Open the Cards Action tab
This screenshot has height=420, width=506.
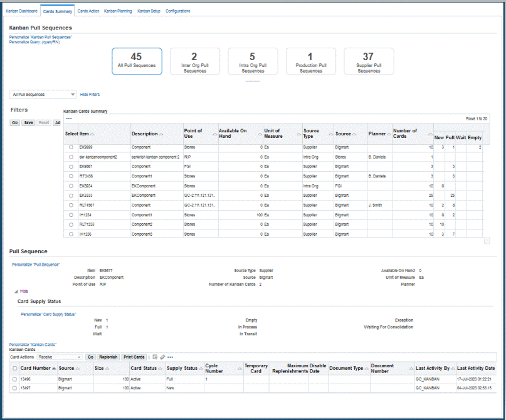(x=88, y=11)
